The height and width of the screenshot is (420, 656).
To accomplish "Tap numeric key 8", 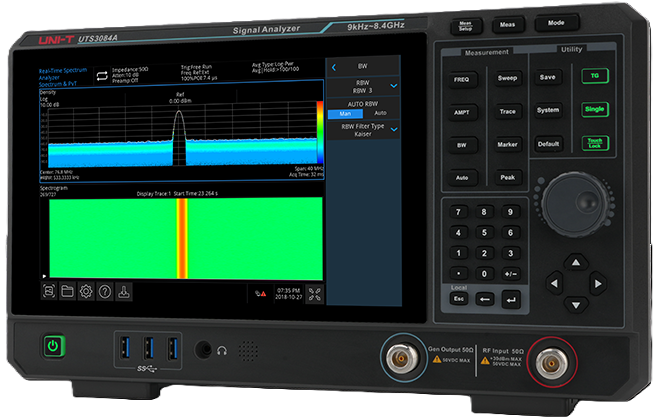I will (484, 212).
